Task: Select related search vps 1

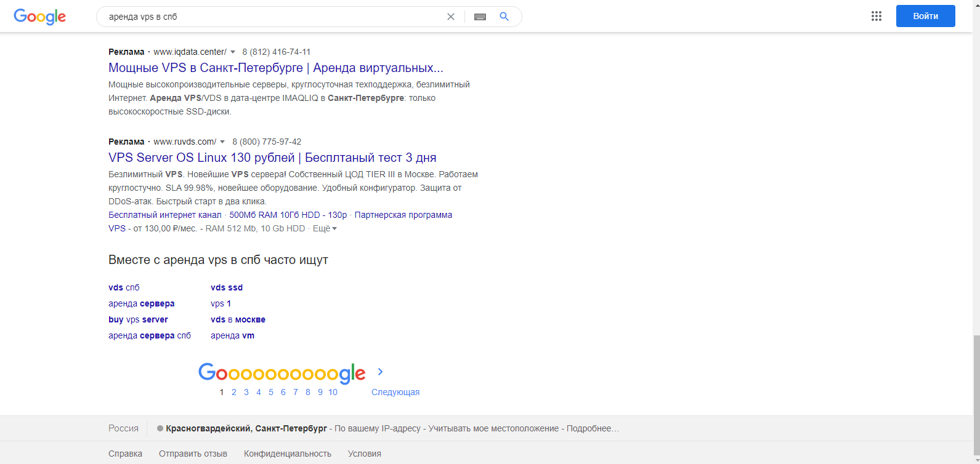Action: (221, 303)
